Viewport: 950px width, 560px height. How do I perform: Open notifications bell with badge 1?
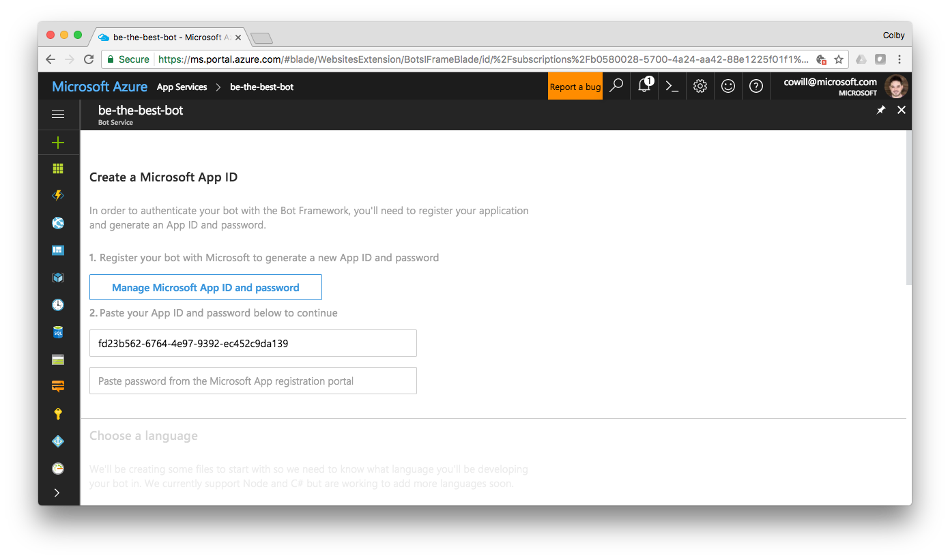644,86
